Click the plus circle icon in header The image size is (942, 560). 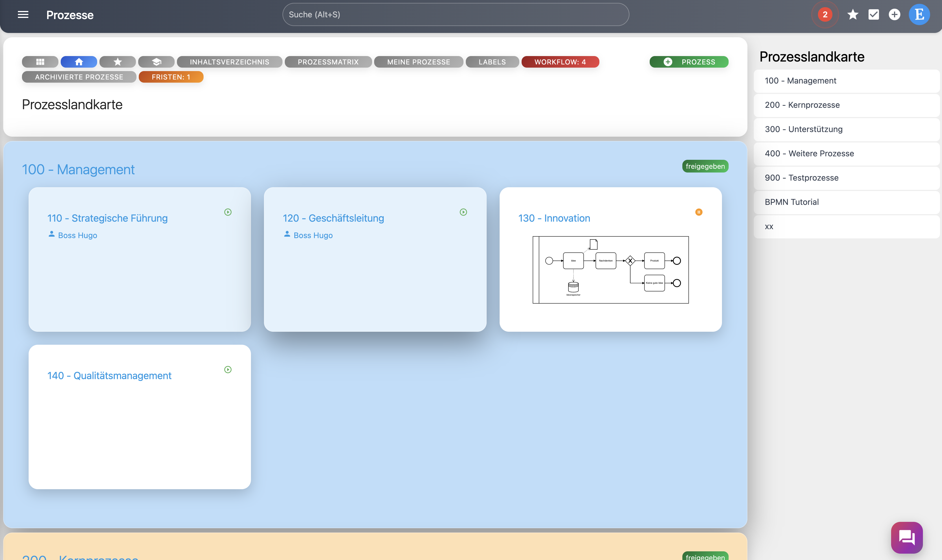pyautogui.click(x=894, y=15)
